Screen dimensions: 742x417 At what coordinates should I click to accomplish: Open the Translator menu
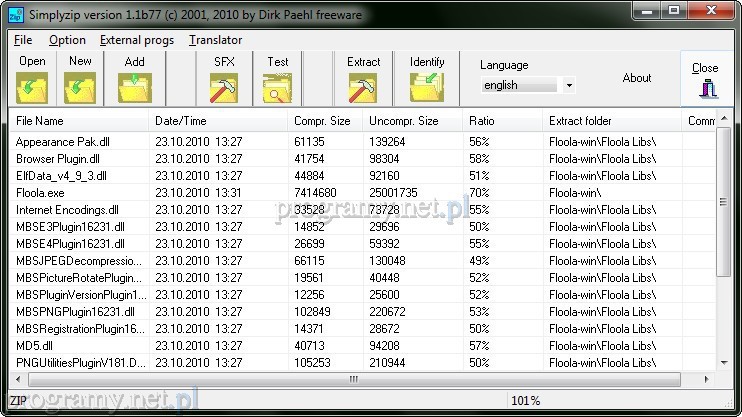[x=215, y=40]
